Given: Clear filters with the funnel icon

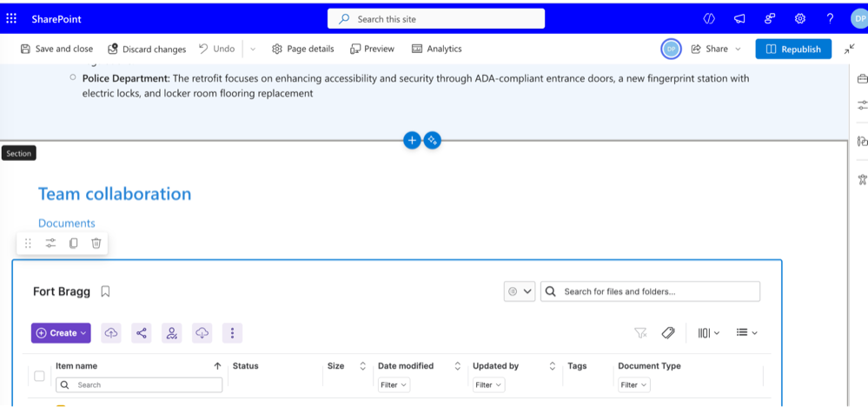Looking at the screenshot, I should click(640, 333).
